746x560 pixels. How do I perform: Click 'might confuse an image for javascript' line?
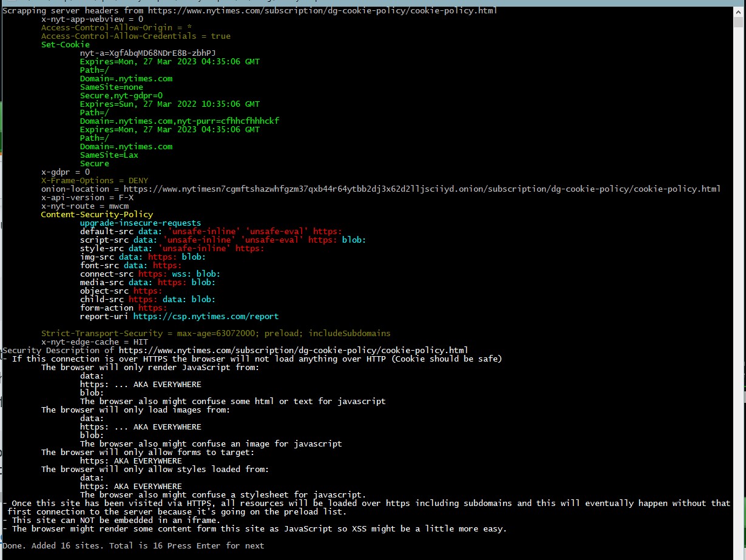click(x=211, y=444)
